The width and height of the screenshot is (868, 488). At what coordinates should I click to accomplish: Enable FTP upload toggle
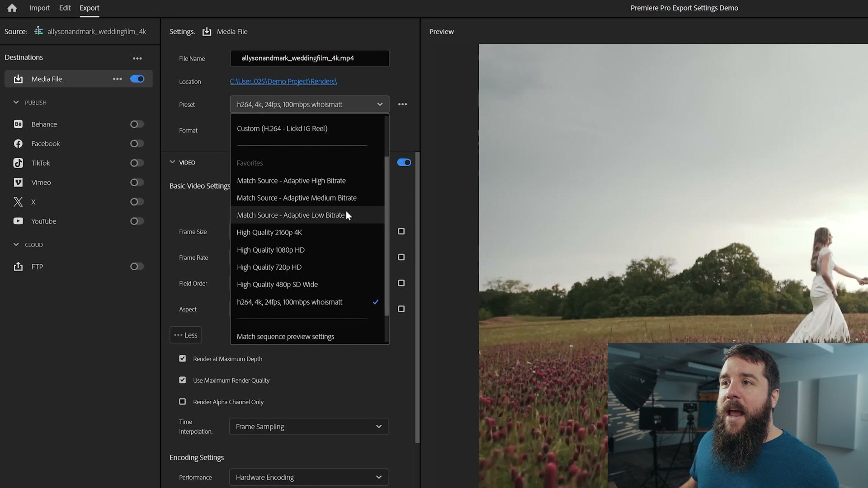click(137, 267)
